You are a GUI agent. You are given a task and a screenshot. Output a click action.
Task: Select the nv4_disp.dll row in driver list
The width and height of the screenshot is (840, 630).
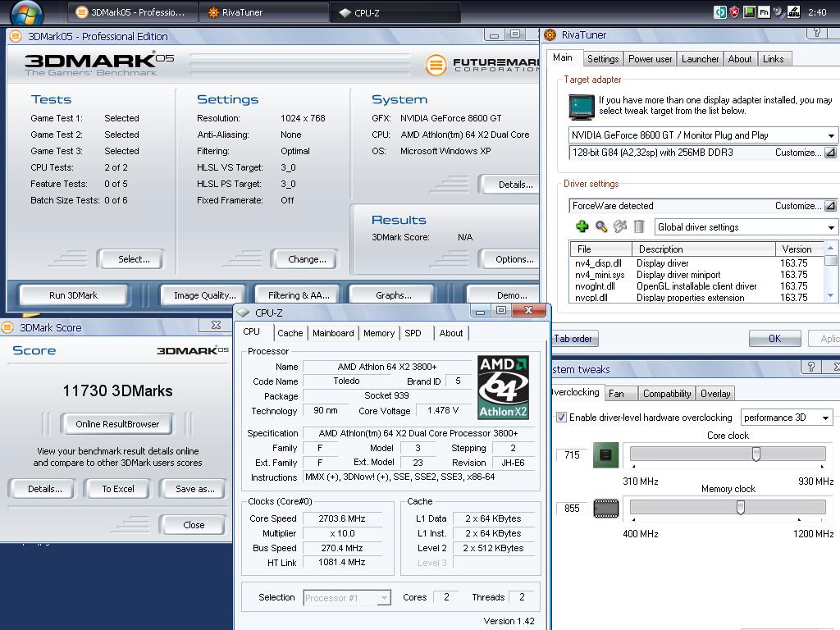696,263
